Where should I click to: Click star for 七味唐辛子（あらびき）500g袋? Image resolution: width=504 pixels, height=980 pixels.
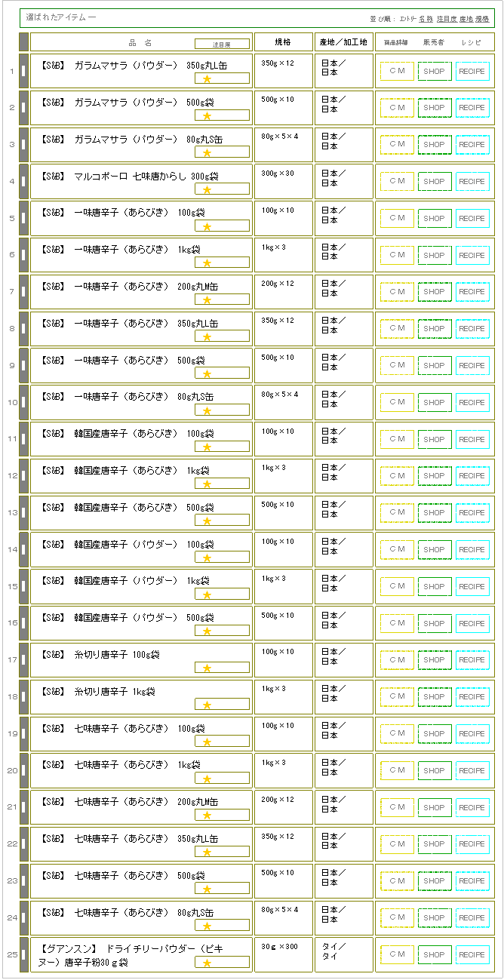click(207, 889)
